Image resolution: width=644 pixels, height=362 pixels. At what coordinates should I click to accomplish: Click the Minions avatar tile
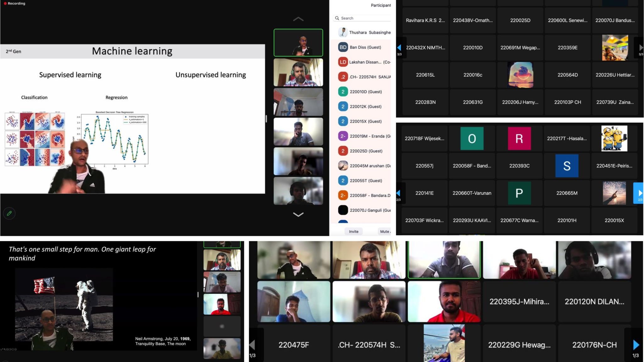point(614,139)
